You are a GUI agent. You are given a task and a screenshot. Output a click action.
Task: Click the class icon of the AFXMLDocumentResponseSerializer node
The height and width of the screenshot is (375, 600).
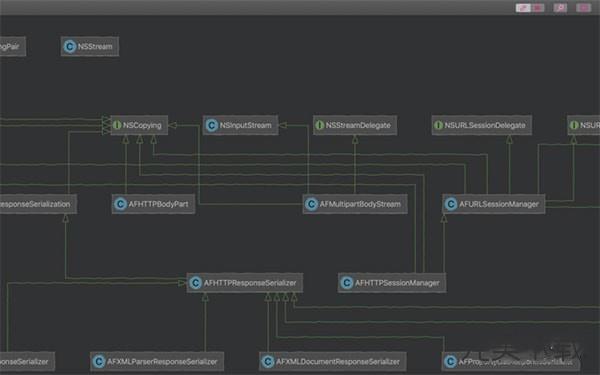tap(268, 362)
